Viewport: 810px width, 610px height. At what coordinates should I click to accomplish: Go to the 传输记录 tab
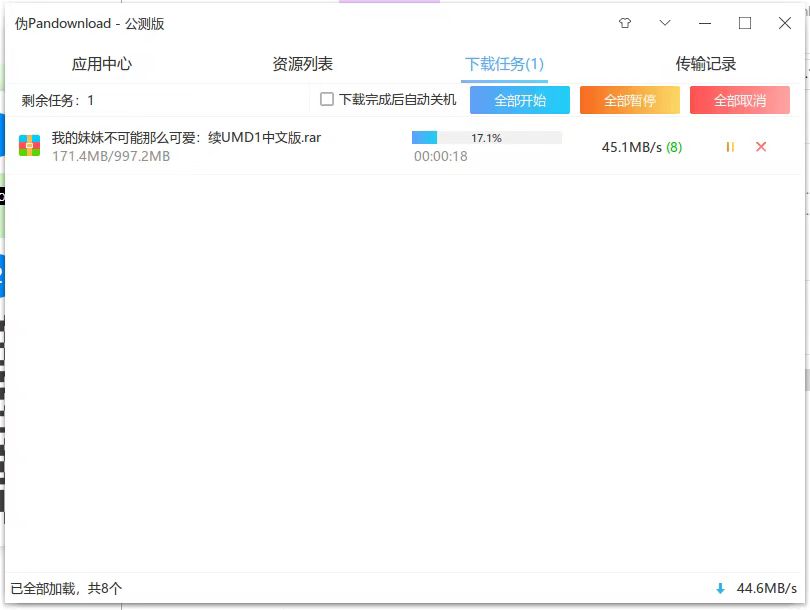(x=705, y=64)
